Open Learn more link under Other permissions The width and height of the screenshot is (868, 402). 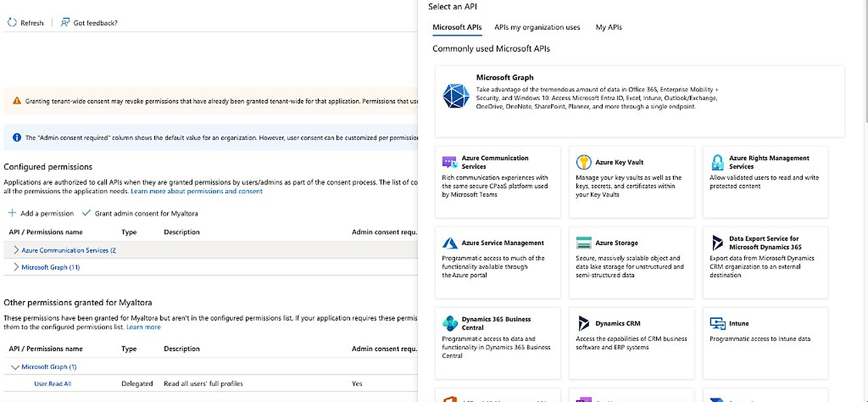[143, 327]
